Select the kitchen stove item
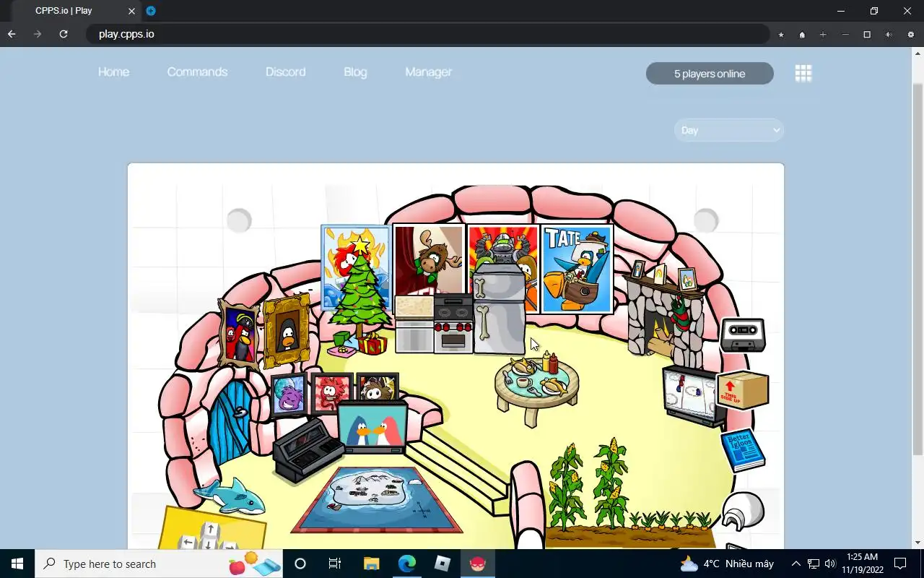 (x=453, y=323)
